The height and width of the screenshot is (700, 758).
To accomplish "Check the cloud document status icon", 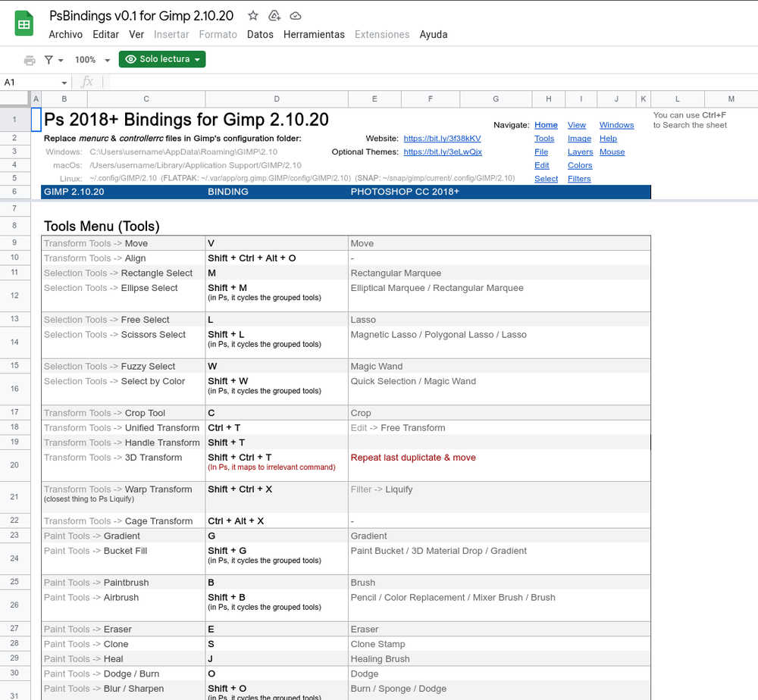I will coord(296,16).
